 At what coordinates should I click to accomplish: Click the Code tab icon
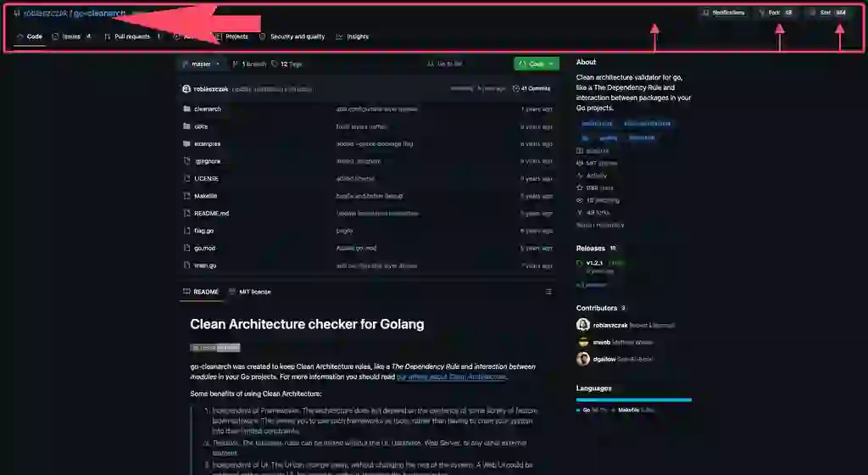(20, 36)
